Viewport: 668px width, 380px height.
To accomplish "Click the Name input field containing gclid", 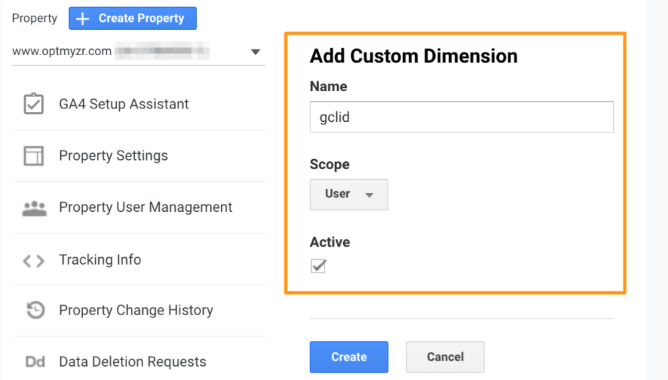I will click(461, 117).
